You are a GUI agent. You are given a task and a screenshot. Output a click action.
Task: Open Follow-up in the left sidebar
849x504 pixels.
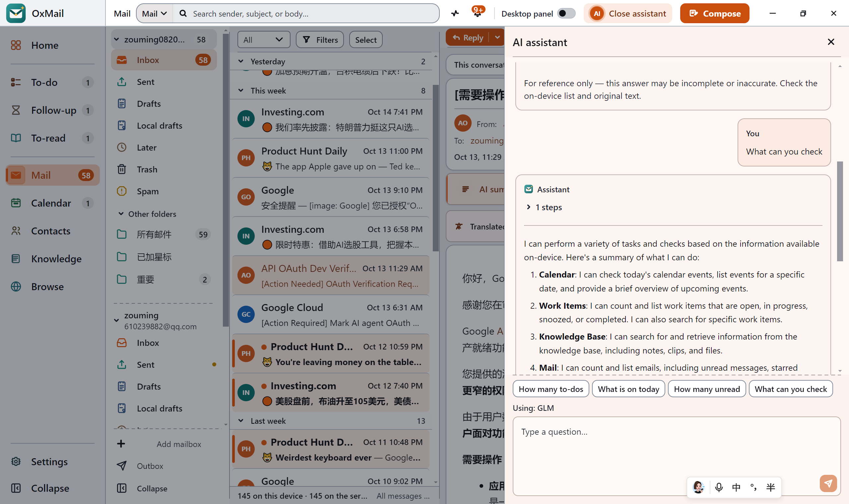click(53, 110)
